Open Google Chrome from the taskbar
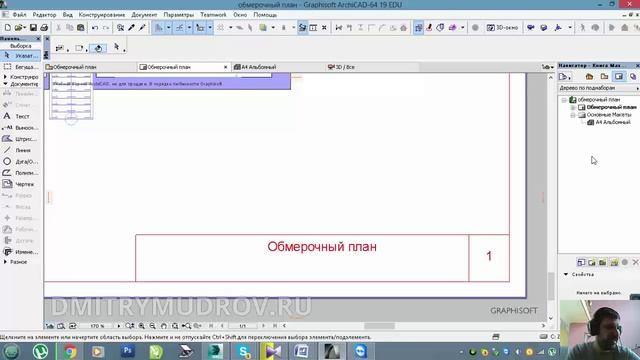 tap(70, 351)
